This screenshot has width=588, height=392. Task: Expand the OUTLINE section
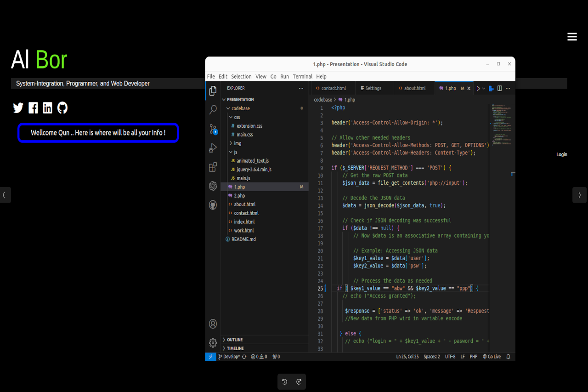[234, 340]
